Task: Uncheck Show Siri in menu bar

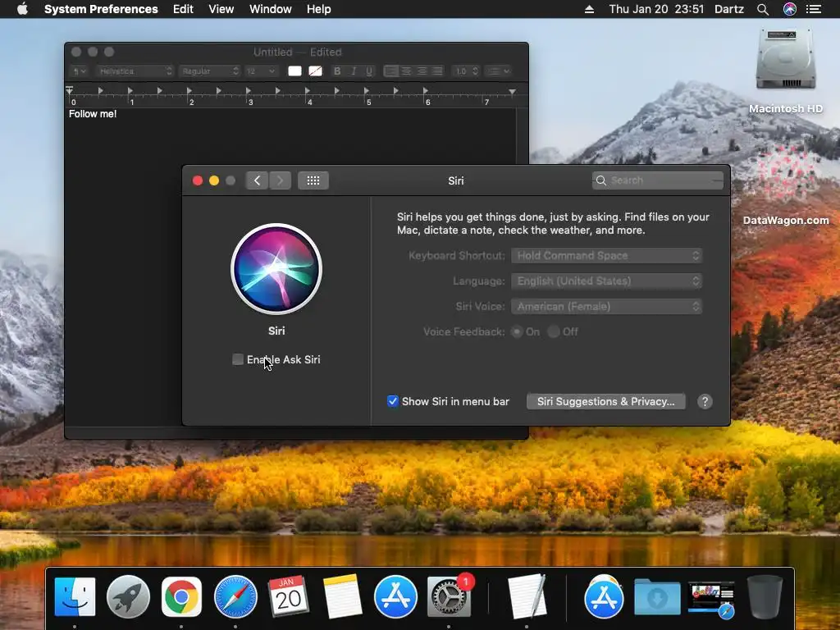Action: tap(393, 401)
